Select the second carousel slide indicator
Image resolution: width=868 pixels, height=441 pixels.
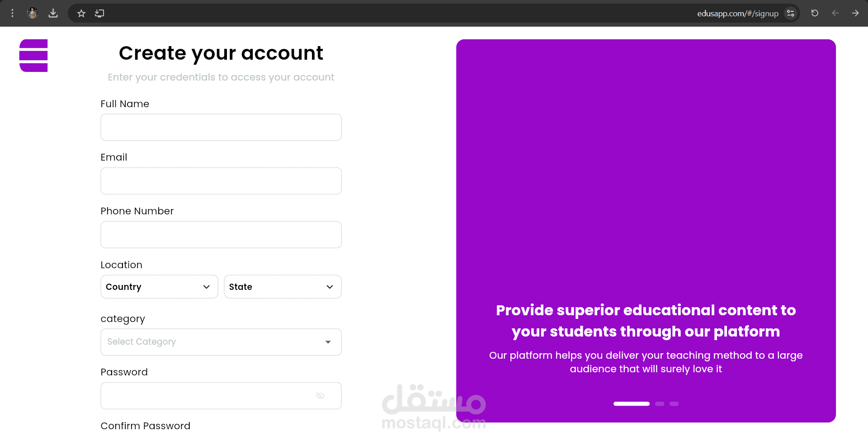pyautogui.click(x=660, y=404)
